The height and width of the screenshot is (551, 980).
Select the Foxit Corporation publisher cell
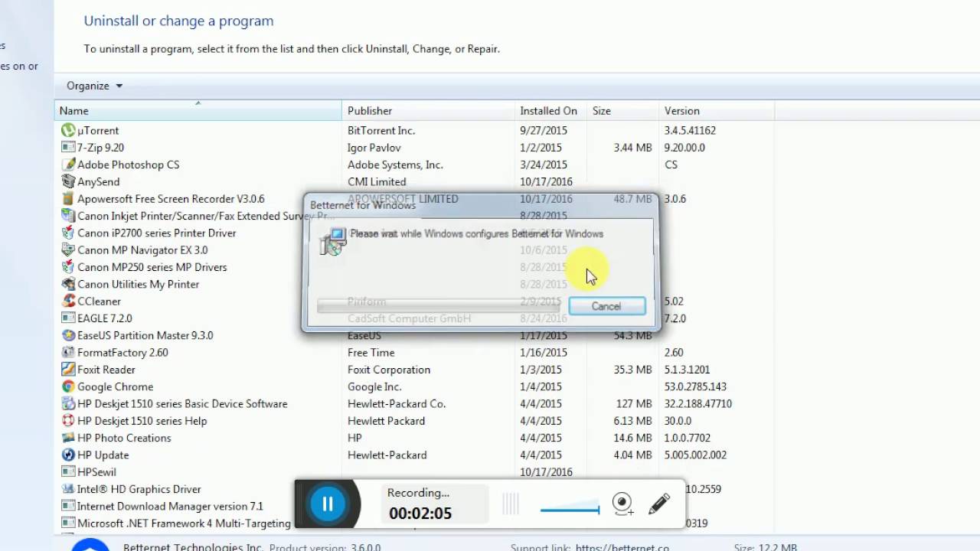(x=389, y=370)
